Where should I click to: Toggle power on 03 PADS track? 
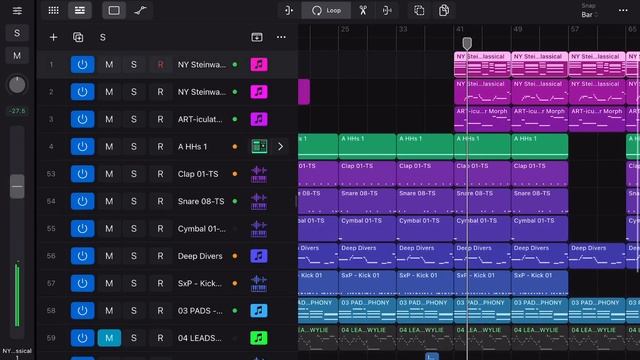(x=82, y=311)
